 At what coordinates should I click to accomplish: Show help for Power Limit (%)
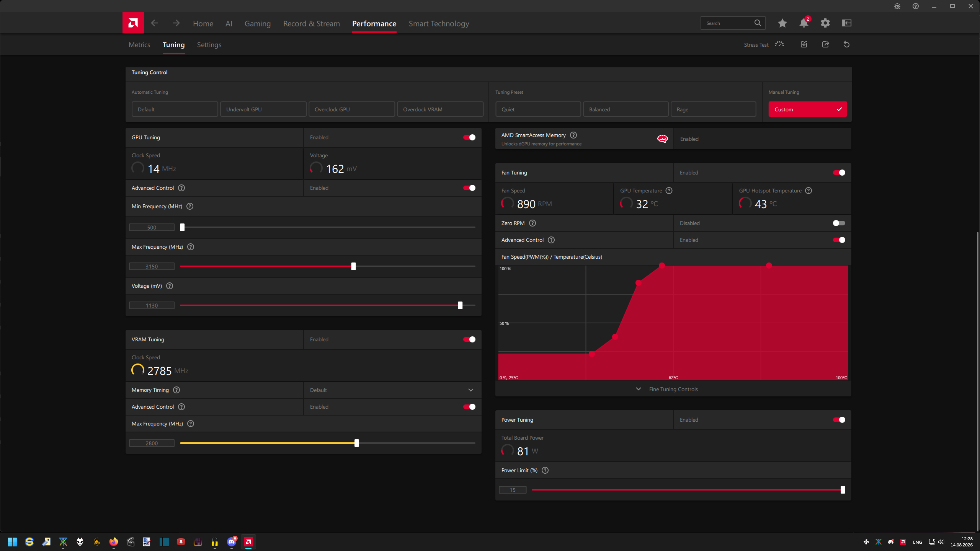coord(546,470)
